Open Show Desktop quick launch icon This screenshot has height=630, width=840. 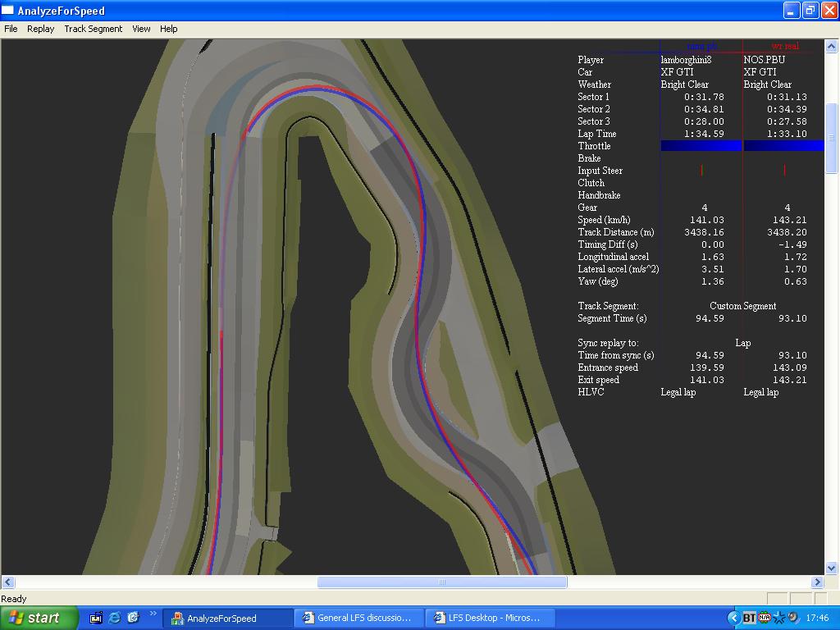pyautogui.click(x=96, y=619)
